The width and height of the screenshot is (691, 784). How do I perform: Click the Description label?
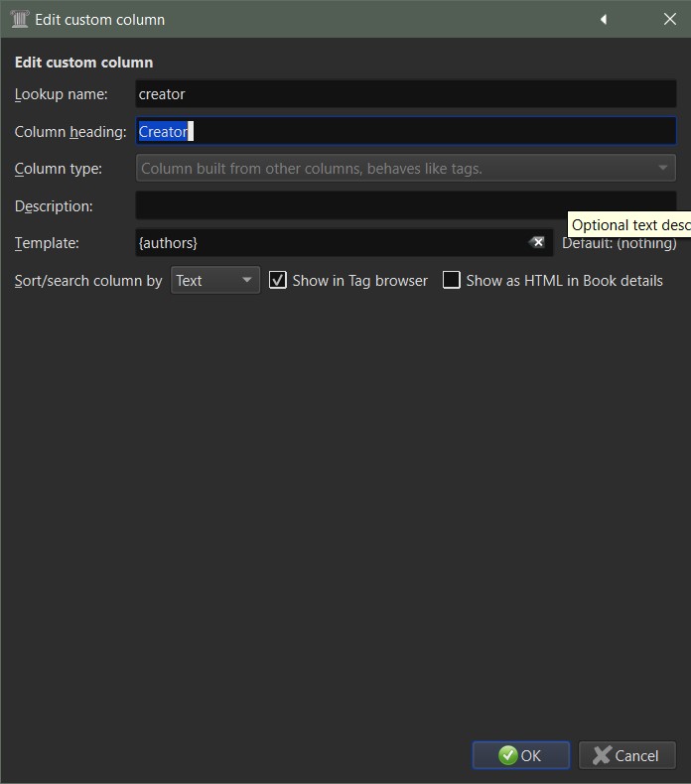pyautogui.click(x=54, y=206)
